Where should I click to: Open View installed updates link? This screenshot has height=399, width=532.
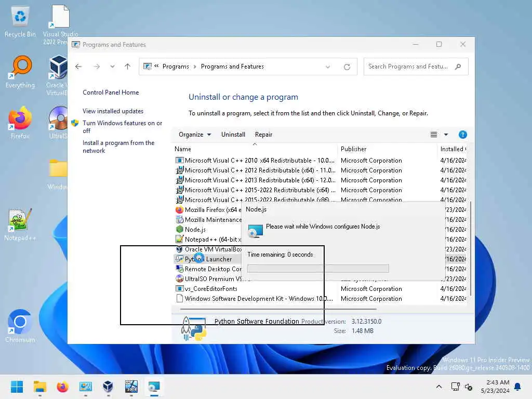113,111
